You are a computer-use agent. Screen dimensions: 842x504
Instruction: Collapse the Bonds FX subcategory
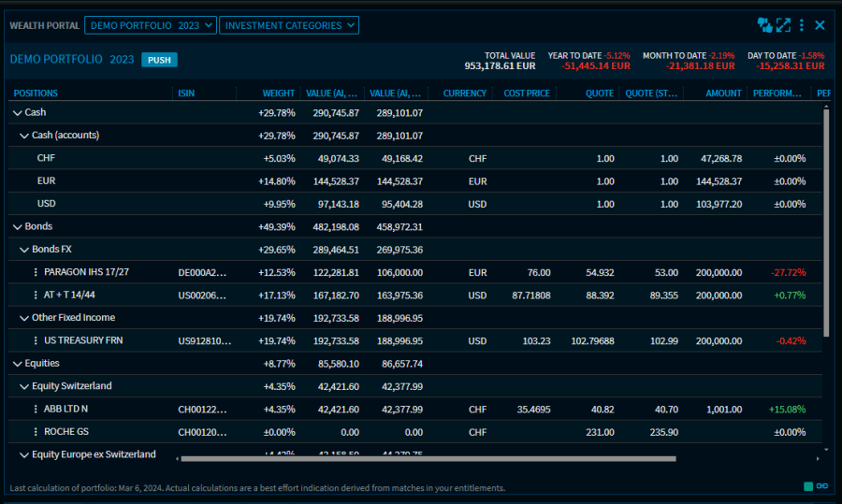coord(24,250)
